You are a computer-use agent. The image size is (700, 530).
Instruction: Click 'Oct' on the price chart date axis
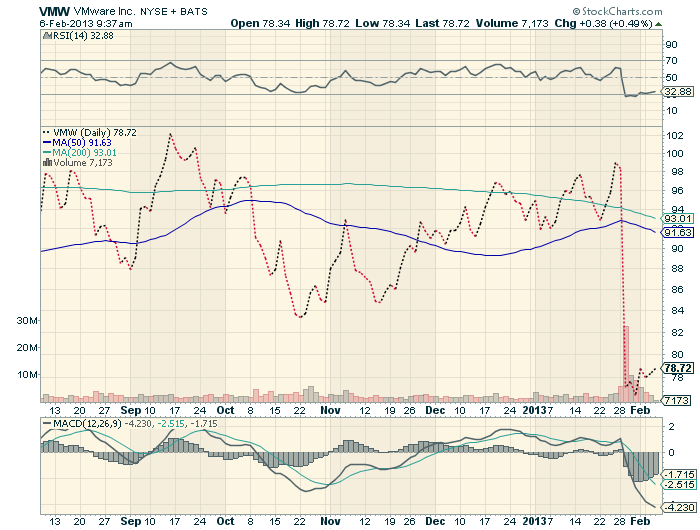[x=225, y=410]
